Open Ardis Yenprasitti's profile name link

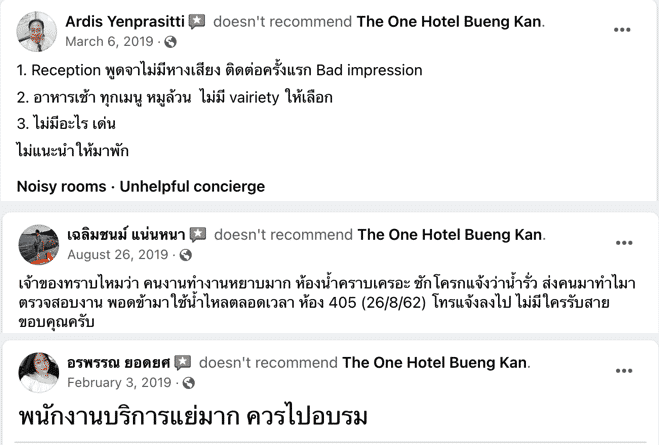[124, 22]
